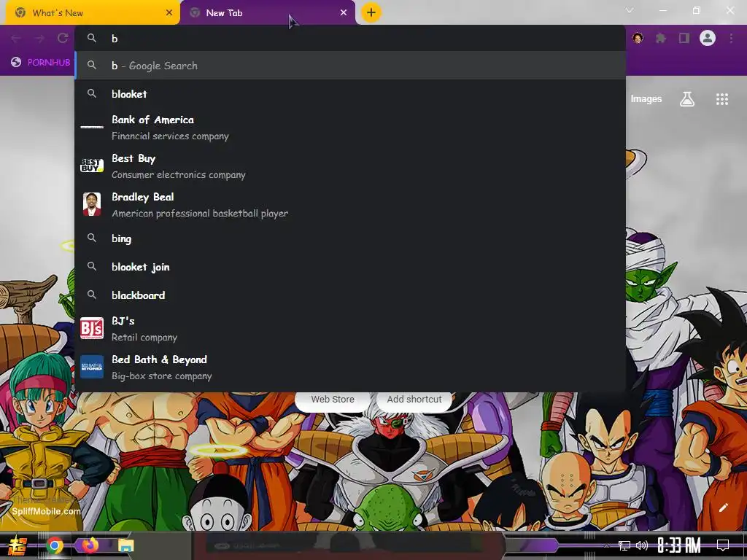Click the BJ's logo icon
Screen dimensions: 747x560
point(92,328)
